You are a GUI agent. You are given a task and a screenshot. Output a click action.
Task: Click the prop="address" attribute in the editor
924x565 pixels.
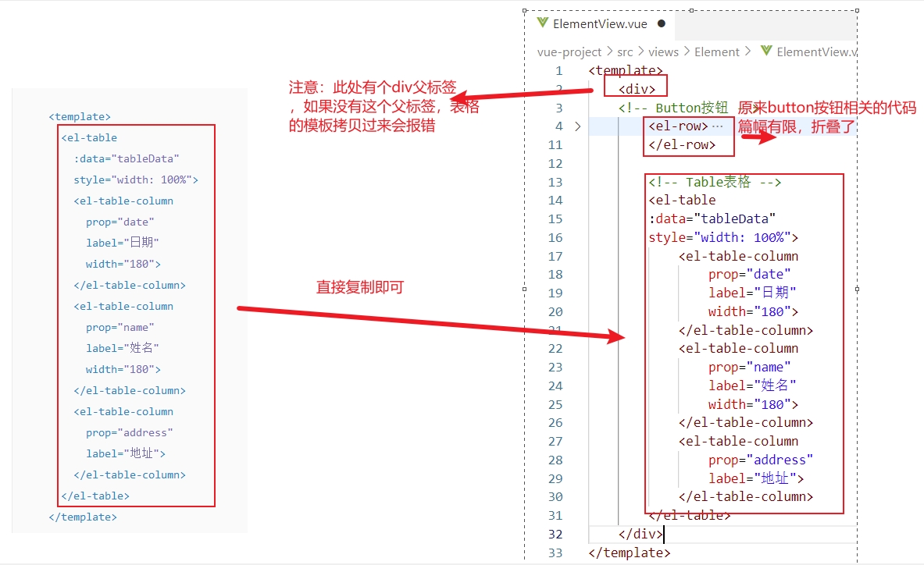click(x=760, y=460)
